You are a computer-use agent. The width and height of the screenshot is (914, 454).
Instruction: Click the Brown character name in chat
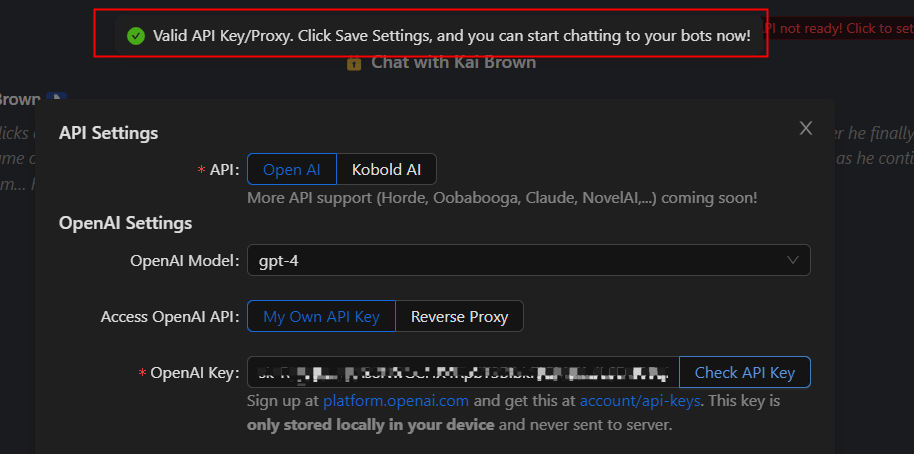pos(18,100)
